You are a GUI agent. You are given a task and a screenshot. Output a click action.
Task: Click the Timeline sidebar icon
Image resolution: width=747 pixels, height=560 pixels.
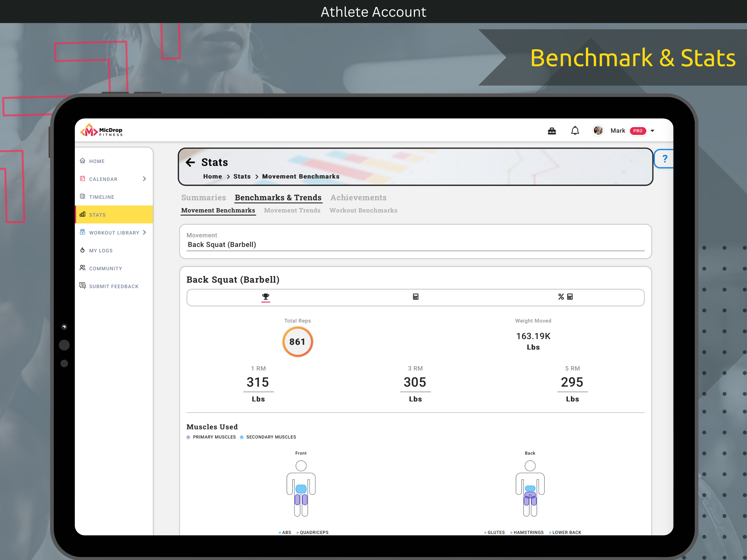(82, 196)
